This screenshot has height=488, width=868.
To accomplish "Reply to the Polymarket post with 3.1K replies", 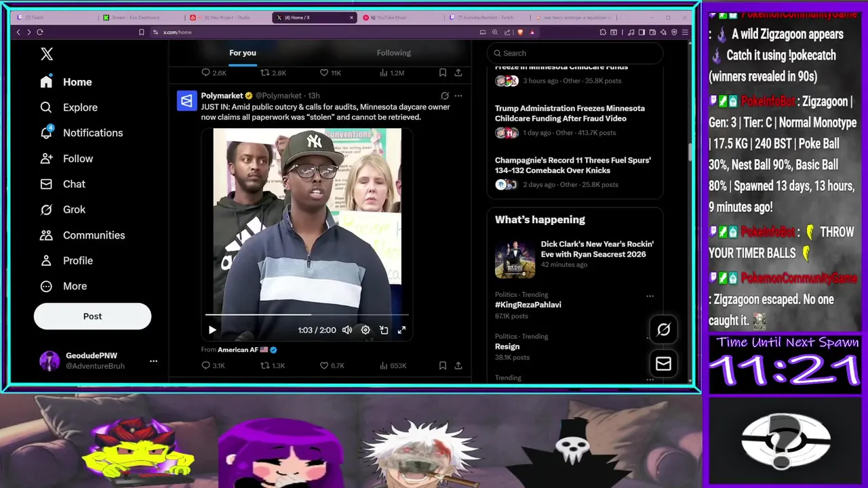I will coord(206,365).
